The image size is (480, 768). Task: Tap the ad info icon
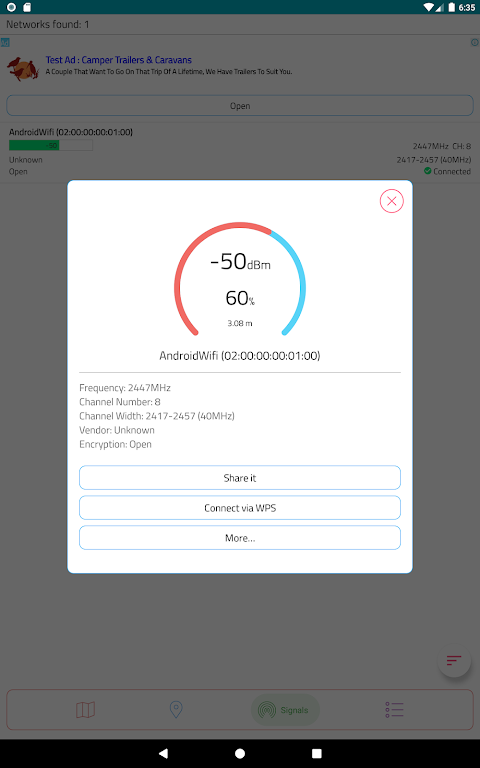click(x=474, y=43)
